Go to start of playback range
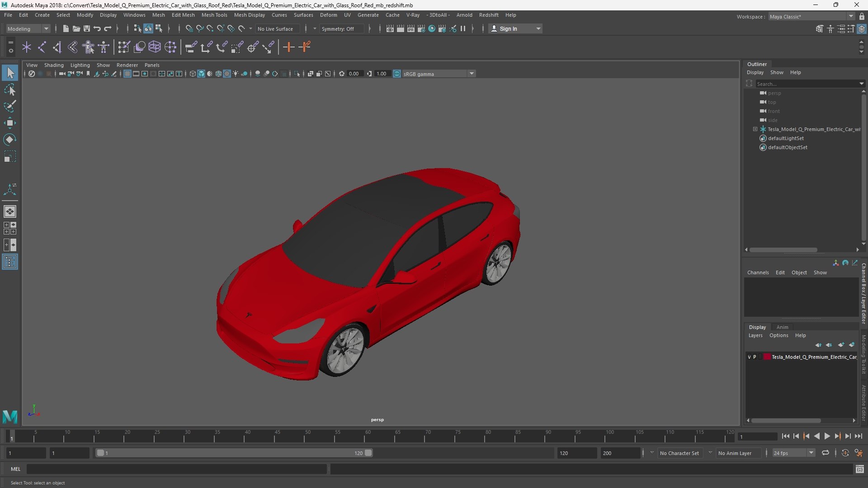 pos(785,436)
